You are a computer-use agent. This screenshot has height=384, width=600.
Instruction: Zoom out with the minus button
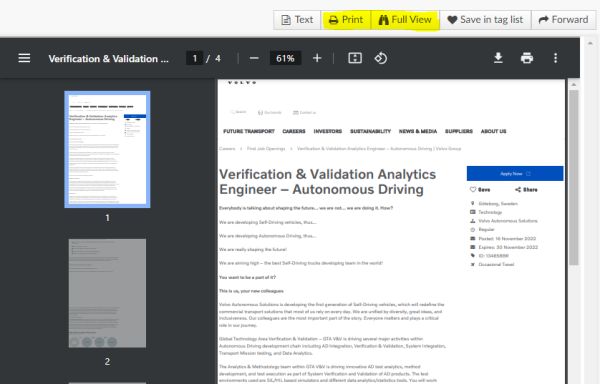coord(254,58)
